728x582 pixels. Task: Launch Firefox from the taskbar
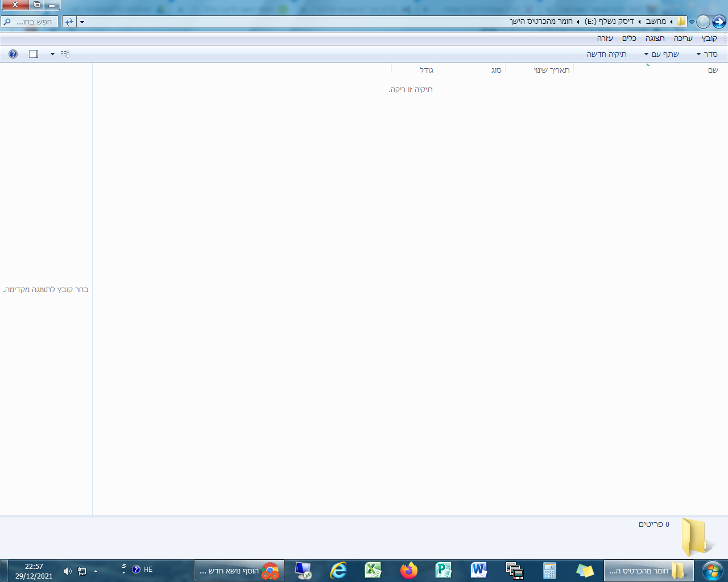click(x=408, y=571)
